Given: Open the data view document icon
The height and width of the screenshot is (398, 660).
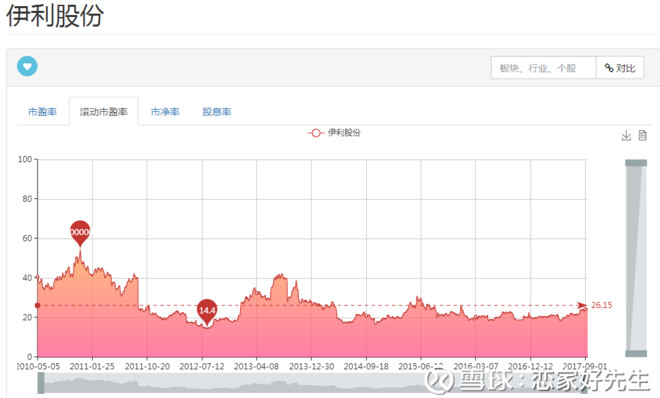Looking at the screenshot, I should (642, 135).
